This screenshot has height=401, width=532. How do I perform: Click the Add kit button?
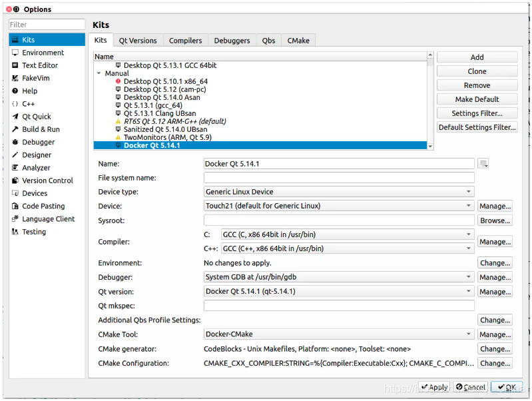pyautogui.click(x=477, y=57)
